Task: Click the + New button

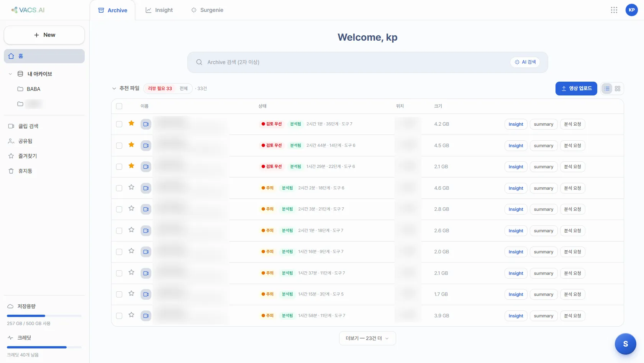Action: 44,35
